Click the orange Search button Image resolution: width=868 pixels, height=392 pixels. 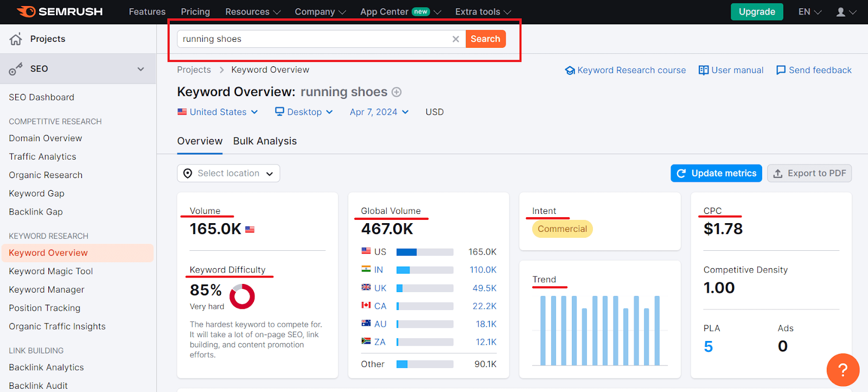[x=486, y=39]
